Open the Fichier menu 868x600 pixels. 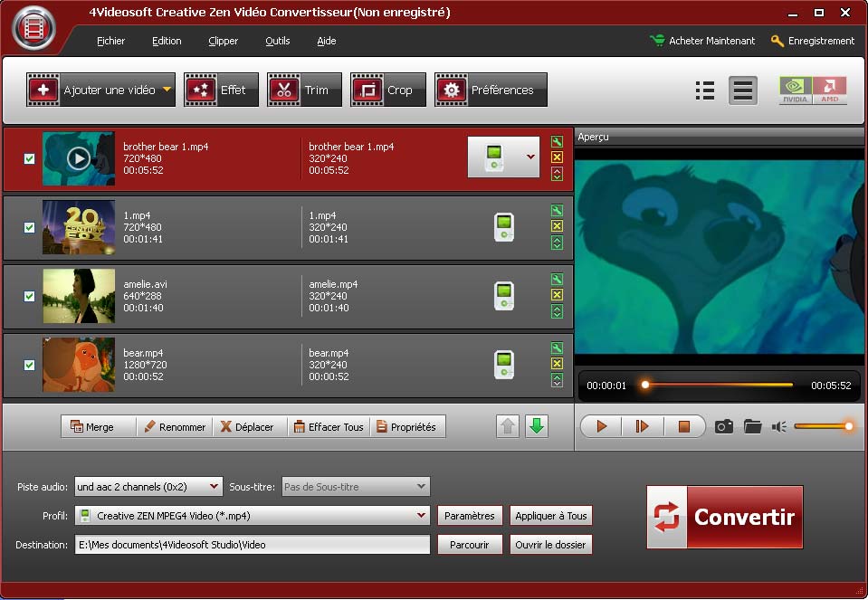[x=110, y=41]
